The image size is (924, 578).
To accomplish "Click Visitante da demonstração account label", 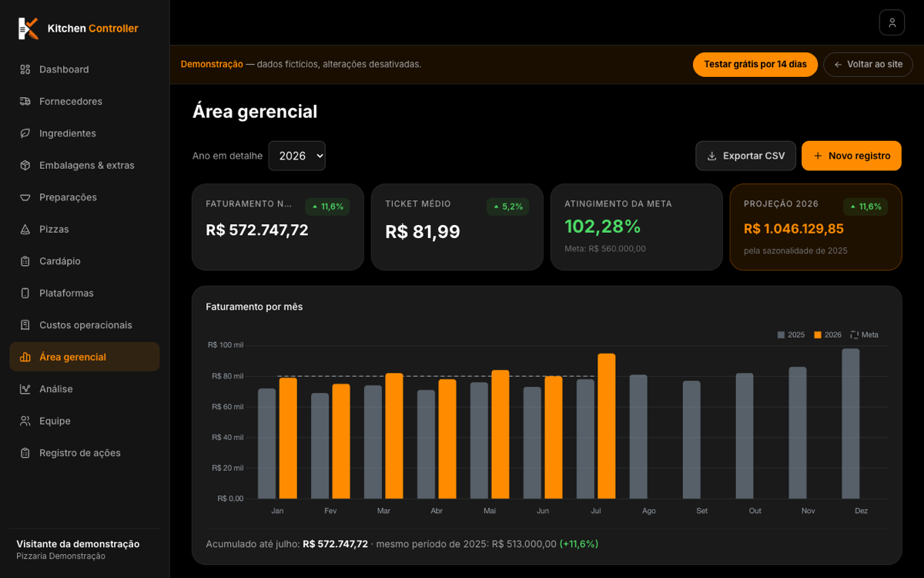I will pos(78,544).
